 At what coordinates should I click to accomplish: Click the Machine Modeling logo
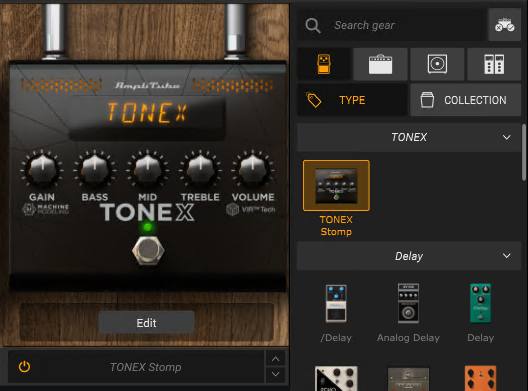click(45, 209)
